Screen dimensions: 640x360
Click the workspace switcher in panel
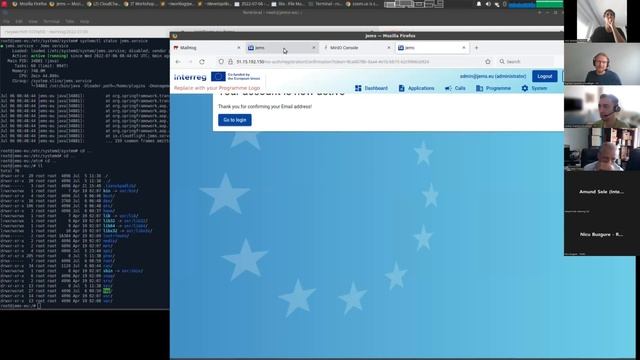point(413,4)
